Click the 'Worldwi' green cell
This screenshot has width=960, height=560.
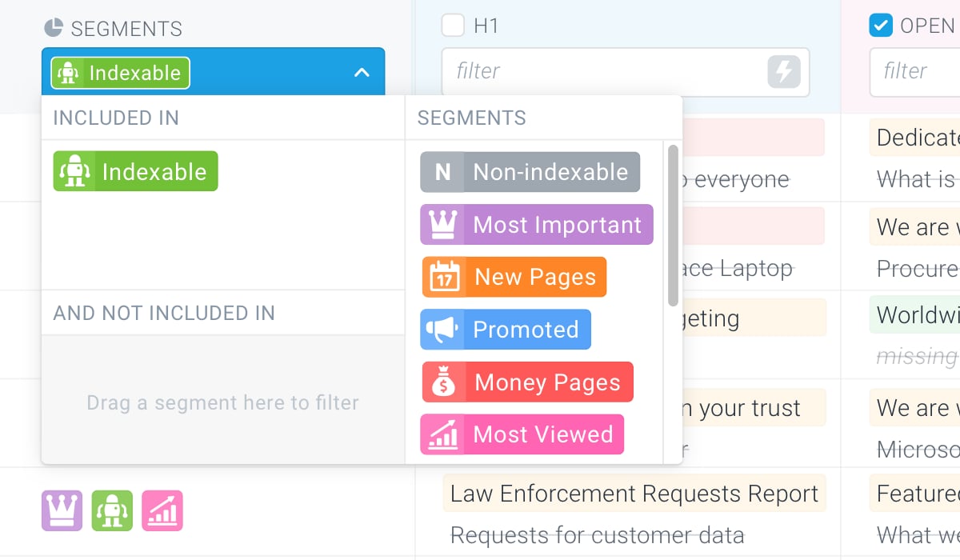point(914,315)
